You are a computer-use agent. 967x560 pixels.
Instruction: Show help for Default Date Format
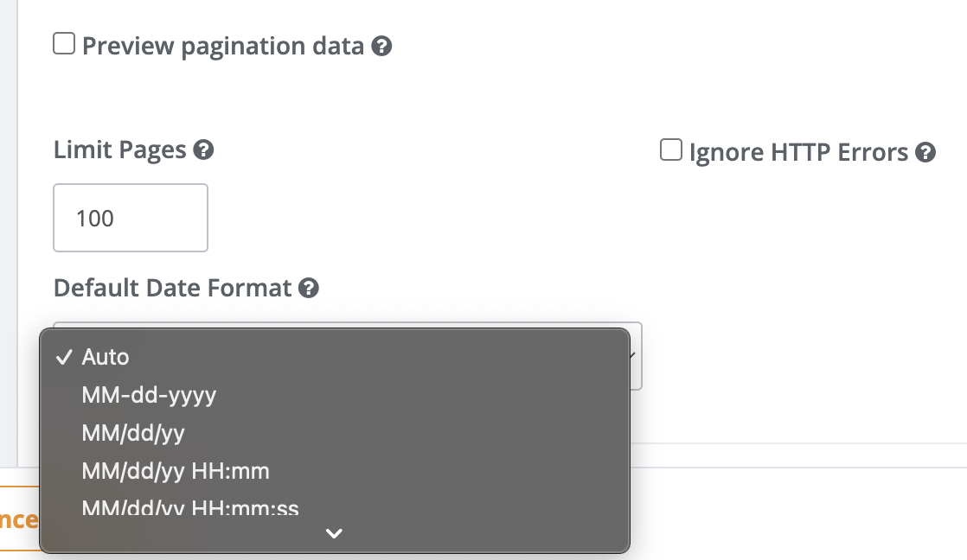[309, 288]
